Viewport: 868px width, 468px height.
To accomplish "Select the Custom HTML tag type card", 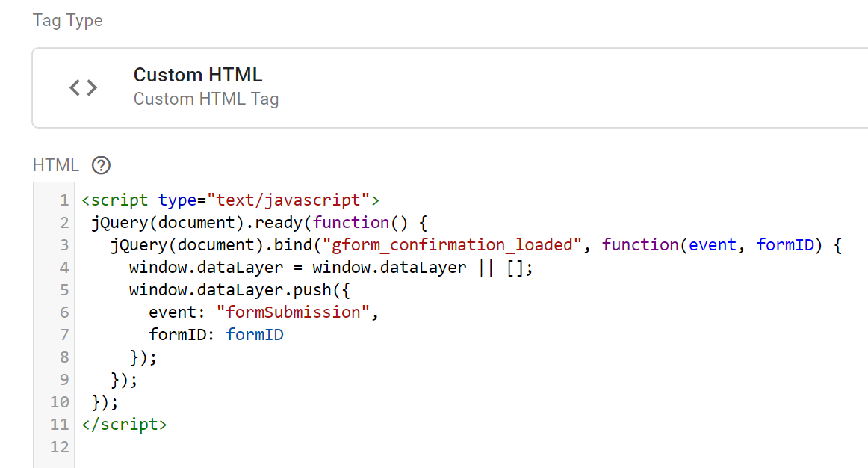I will point(448,87).
